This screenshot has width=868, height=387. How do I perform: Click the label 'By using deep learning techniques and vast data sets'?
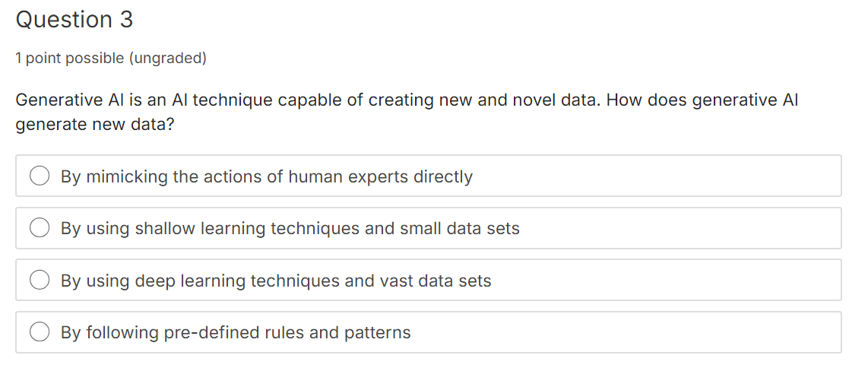point(276,281)
